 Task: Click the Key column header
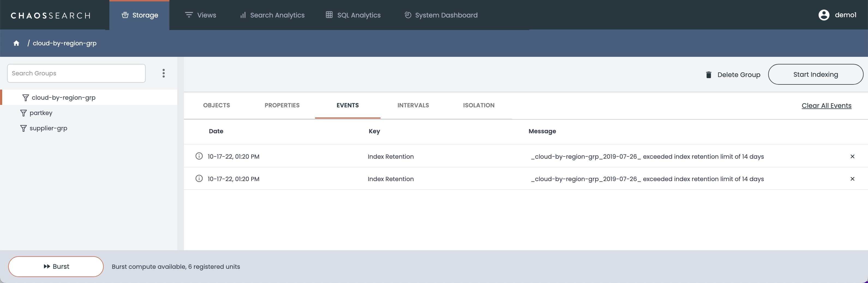(374, 131)
